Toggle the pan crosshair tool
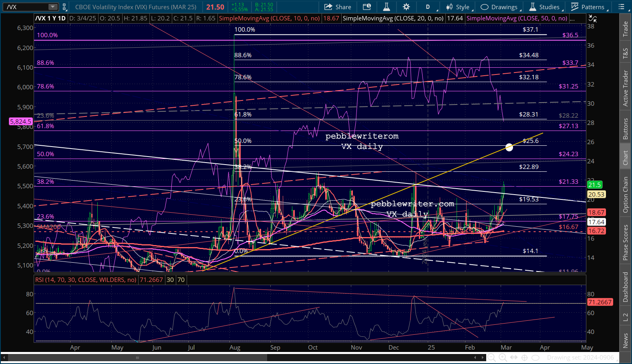The height and width of the screenshot is (364, 632). click(x=524, y=358)
